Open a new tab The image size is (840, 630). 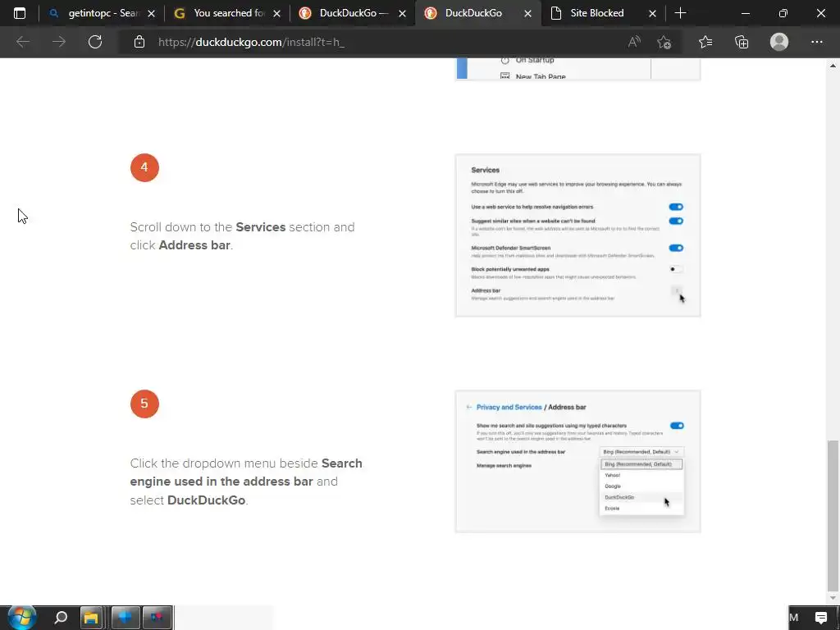(680, 13)
